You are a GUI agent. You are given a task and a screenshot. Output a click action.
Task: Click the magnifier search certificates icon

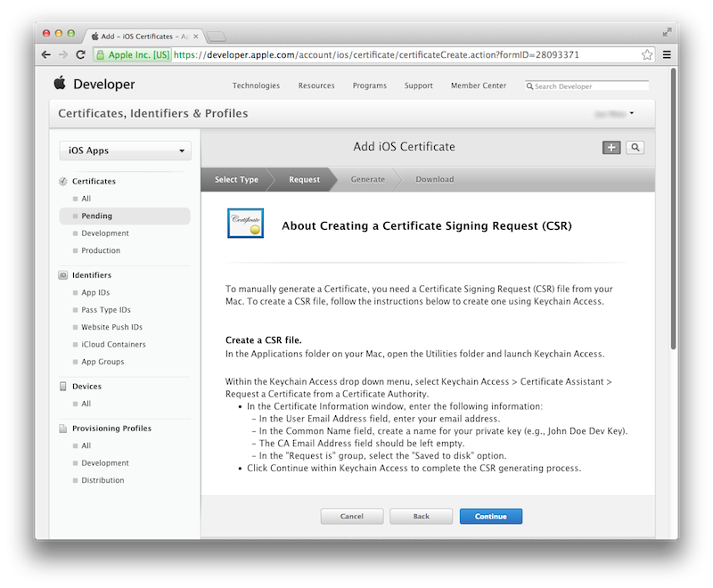635,147
